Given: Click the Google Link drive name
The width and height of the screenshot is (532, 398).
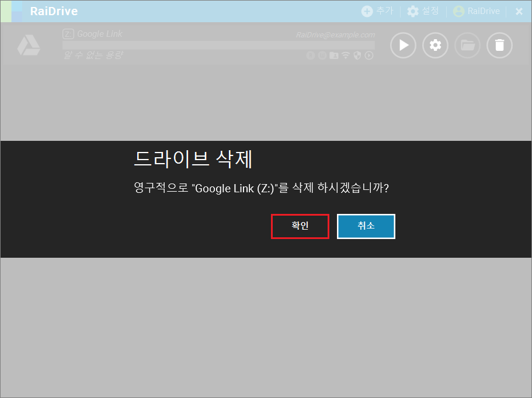Looking at the screenshot, I should coord(100,34).
